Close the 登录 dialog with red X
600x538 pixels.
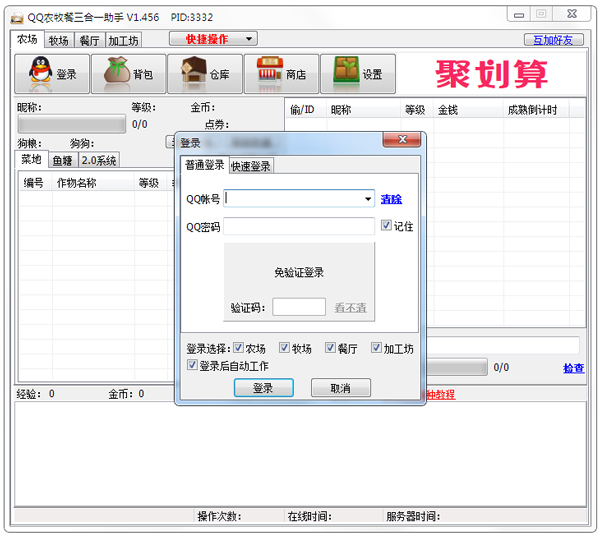(x=402, y=140)
